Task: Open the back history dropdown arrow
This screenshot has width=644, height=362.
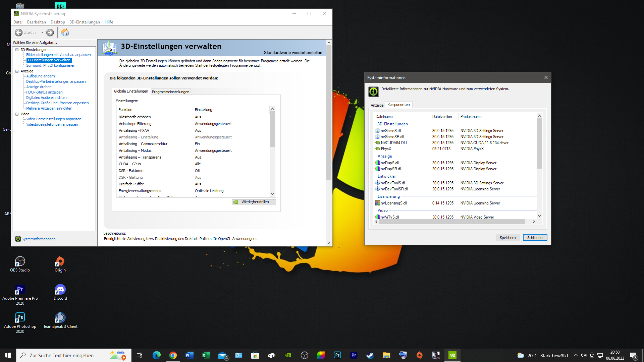Action: point(42,33)
